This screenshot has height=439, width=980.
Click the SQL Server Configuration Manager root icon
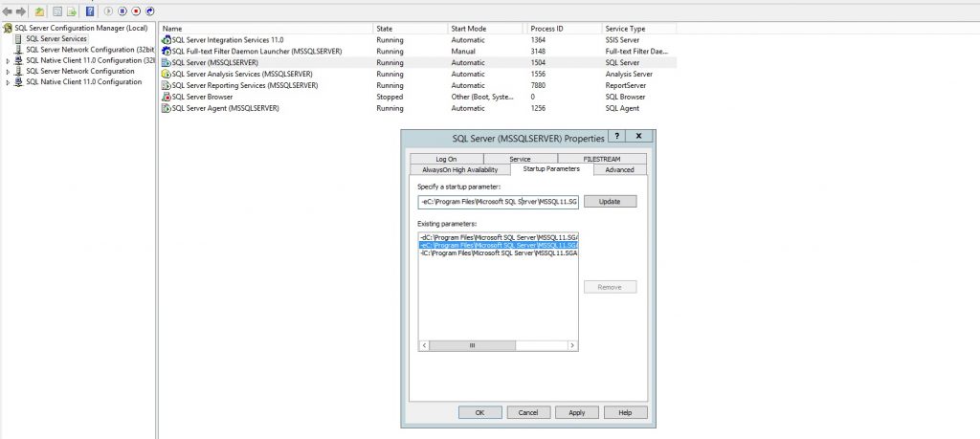(x=8, y=28)
